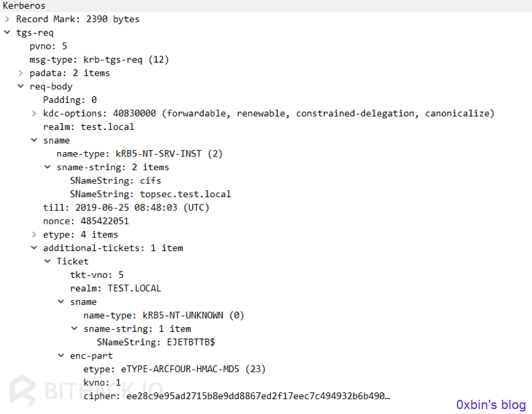Collapse the first sname node under req-body
The height and width of the screenshot is (414, 532).
[34, 140]
